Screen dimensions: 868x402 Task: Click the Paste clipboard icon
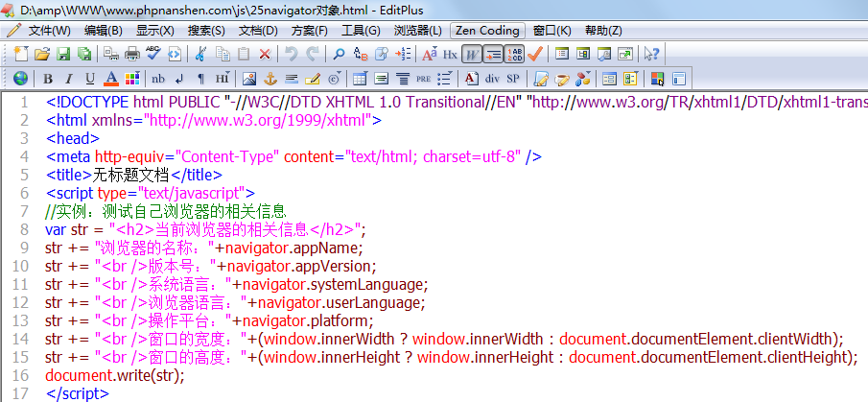tap(244, 54)
